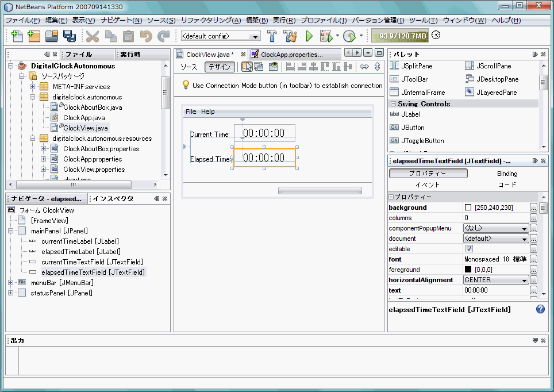
Task: Click the change horizontal resizability icon
Action: coord(364,67)
